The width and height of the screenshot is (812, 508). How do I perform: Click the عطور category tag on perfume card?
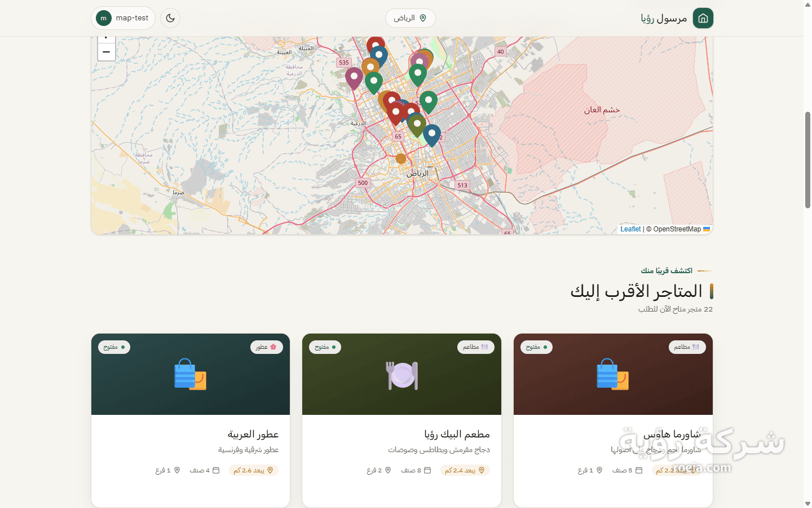point(266,347)
